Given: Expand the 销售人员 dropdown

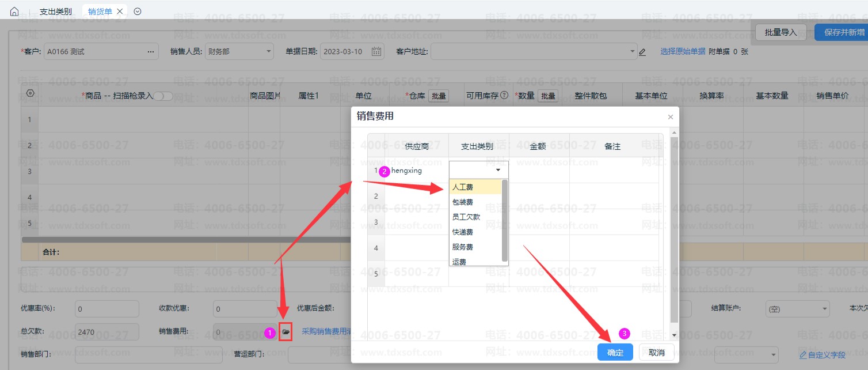Looking at the screenshot, I should 269,52.
